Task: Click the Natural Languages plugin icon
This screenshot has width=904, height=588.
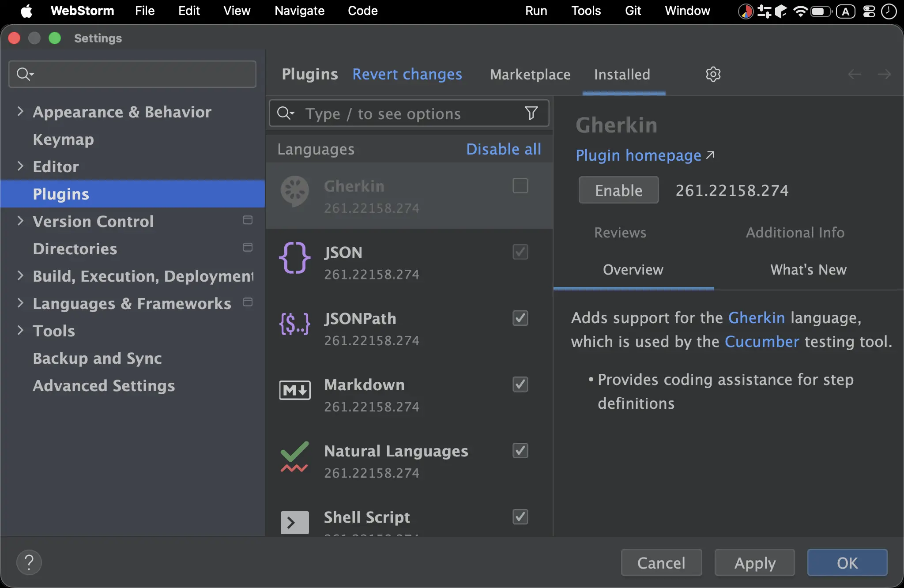Action: [x=294, y=457]
